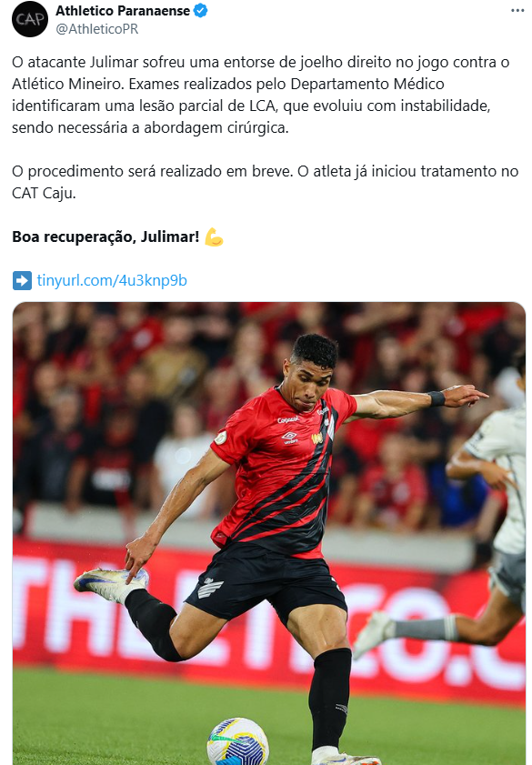Open the @AthleticoPR handle
Viewport: 532px width, 765px height.
pos(97,29)
